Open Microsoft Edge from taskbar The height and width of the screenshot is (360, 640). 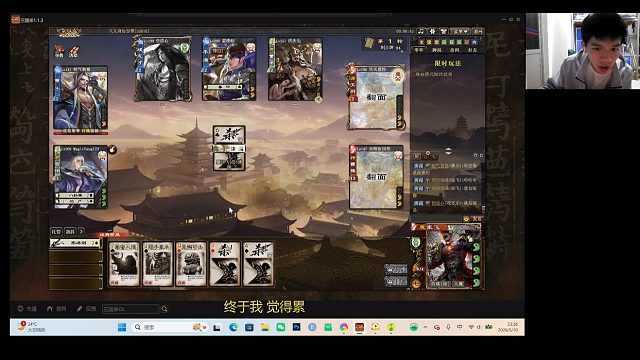coord(233,327)
